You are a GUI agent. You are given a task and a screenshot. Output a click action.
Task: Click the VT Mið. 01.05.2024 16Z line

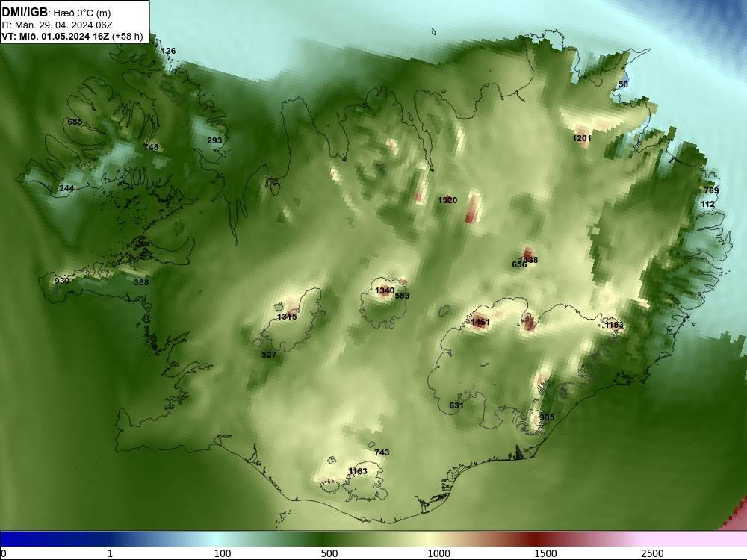coord(72,36)
